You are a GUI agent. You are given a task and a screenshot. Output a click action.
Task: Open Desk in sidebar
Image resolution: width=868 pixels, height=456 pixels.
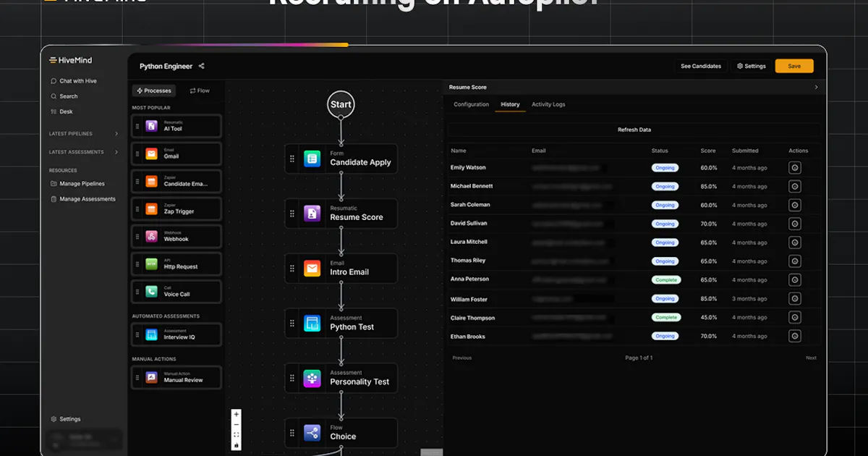click(x=62, y=111)
